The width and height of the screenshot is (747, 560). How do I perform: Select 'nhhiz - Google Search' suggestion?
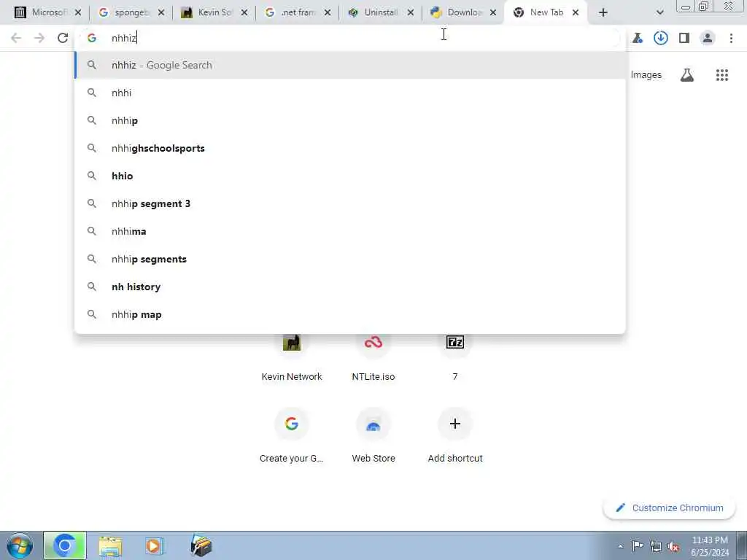pyautogui.click(x=350, y=65)
